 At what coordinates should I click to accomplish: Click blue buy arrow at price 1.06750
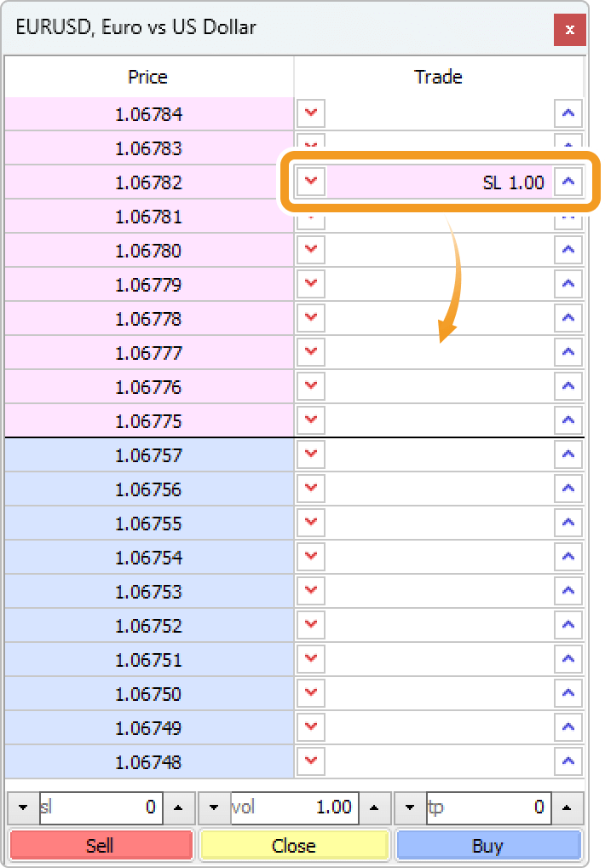click(x=568, y=693)
